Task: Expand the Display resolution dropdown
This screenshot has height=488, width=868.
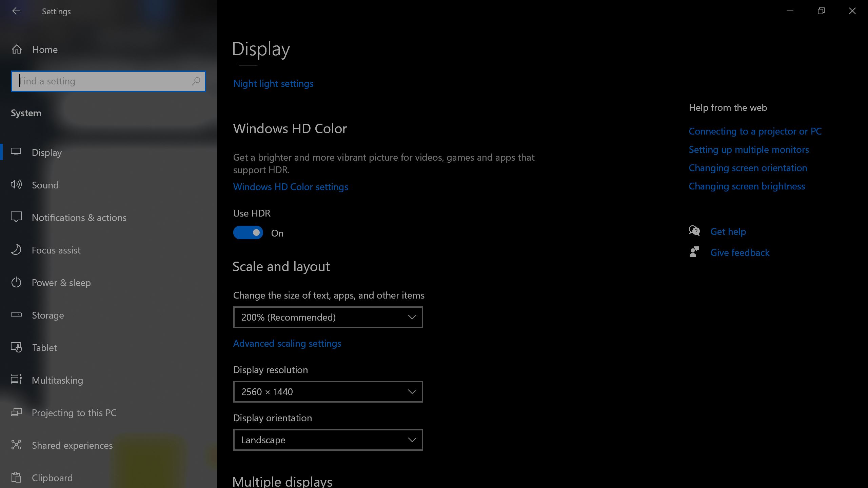Action: click(x=328, y=391)
